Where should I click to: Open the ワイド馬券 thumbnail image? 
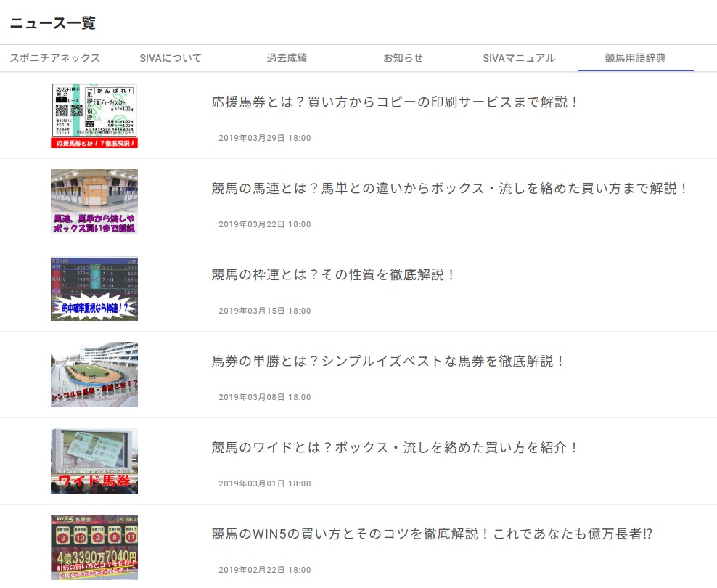[94, 461]
